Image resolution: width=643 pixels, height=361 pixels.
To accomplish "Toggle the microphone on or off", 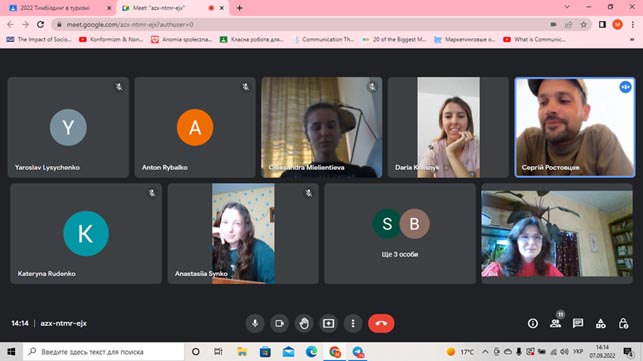I will pyautogui.click(x=255, y=323).
